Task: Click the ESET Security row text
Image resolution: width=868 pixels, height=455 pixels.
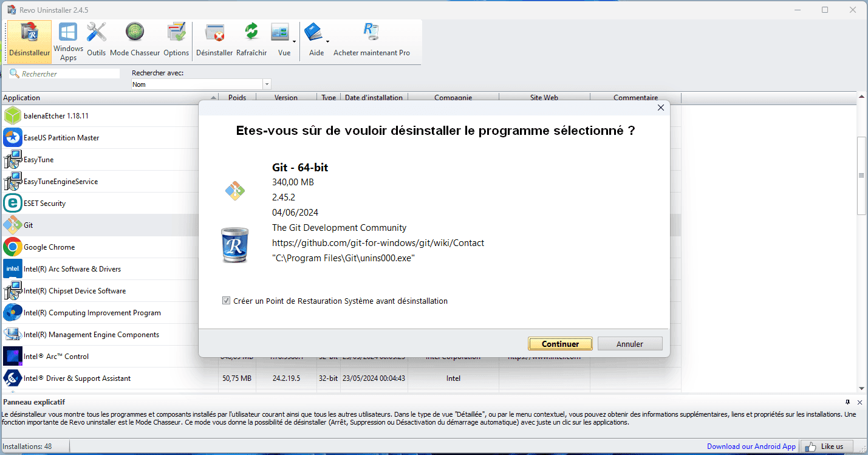Action: tap(44, 204)
